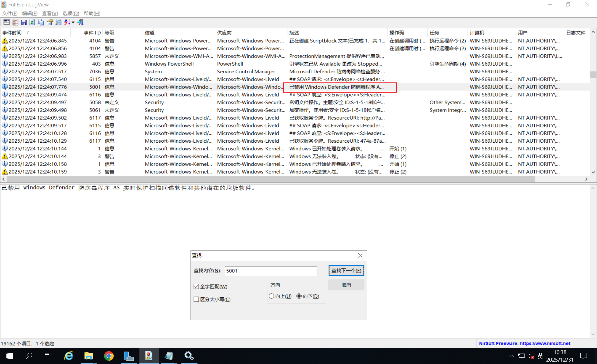
Task: Click the Refresh toolbar icon
Action: pos(32,22)
